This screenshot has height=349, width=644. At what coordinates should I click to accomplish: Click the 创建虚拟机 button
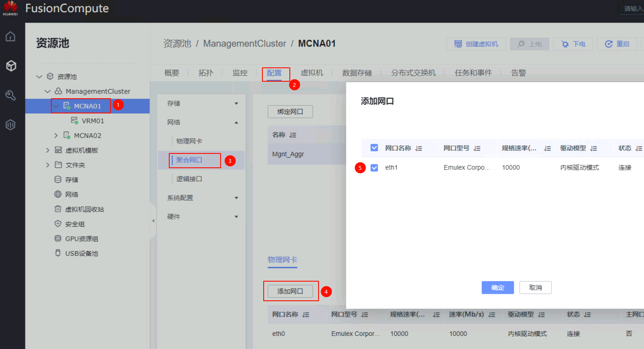pyautogui.click(x=476, y=44)
